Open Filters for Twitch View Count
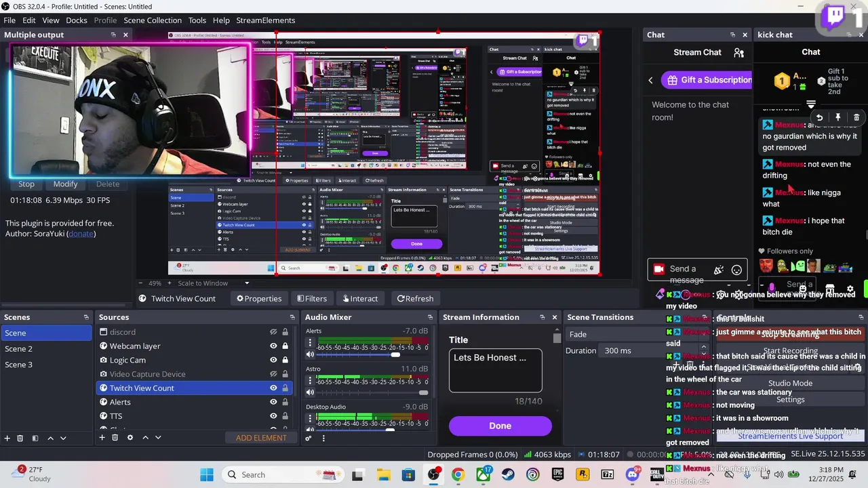 [311, 298]
